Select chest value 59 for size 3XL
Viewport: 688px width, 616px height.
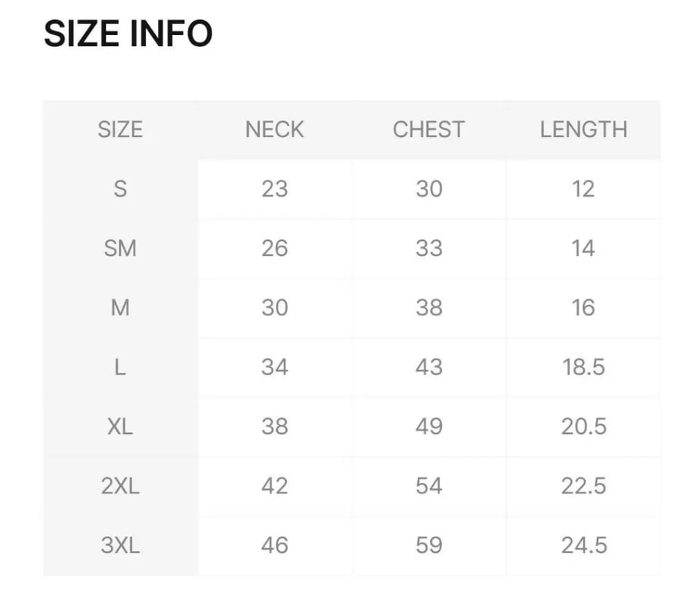(x=429, y=546)
